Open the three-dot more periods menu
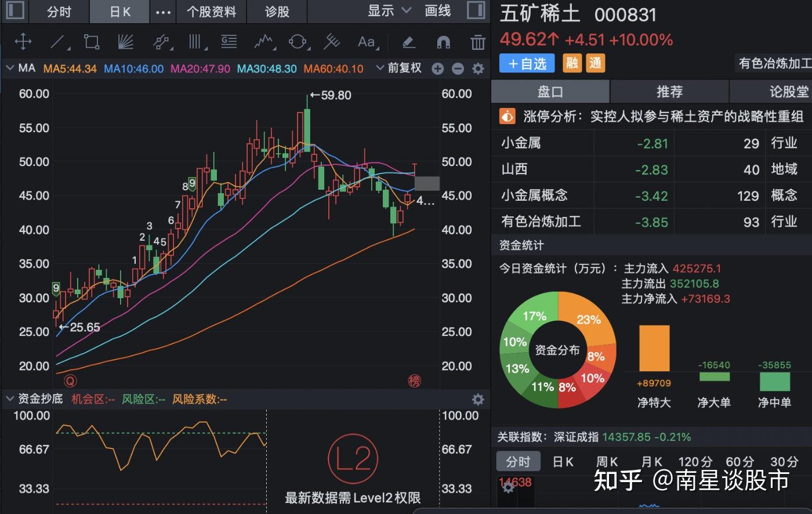 click(x=164, y=12)
